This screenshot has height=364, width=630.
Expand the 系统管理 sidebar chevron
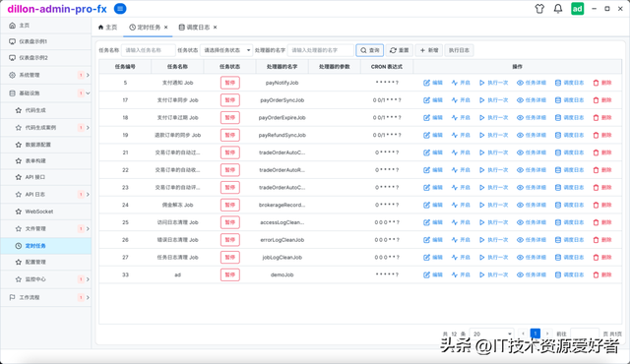click(x=88, y=75)
